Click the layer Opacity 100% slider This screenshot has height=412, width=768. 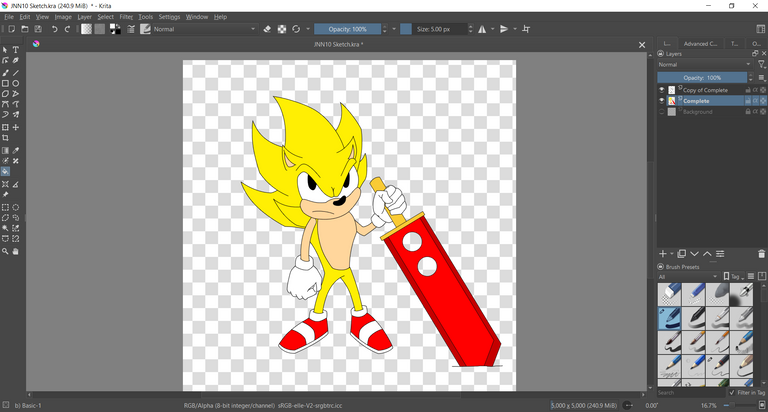702,77
